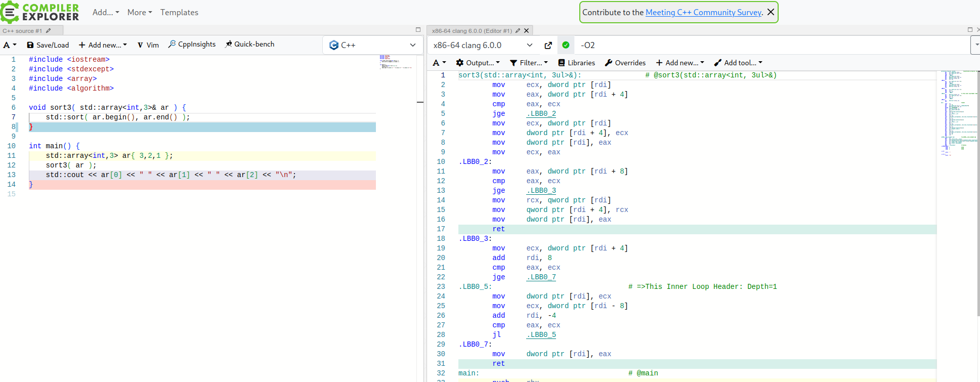Open the compiler picker dropdown
980x382 pixels.
[483, 45]
